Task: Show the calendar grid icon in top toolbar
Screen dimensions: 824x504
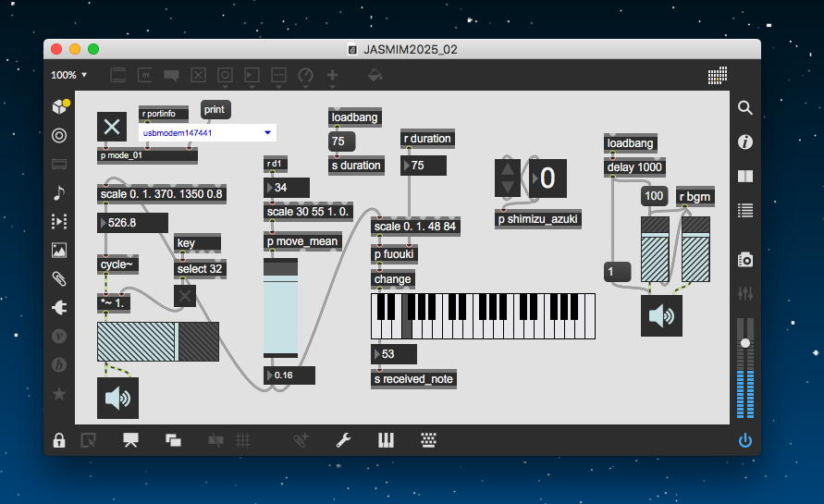Action: pos(719,75)
